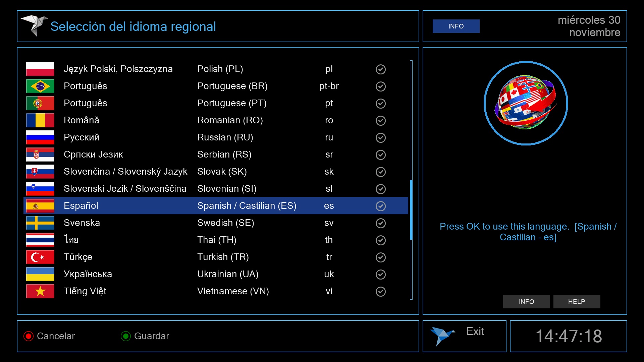Toggle the checkmark for Russian (RU)
The height and width of the screenshot is (362, 644).
pos(380,138)
